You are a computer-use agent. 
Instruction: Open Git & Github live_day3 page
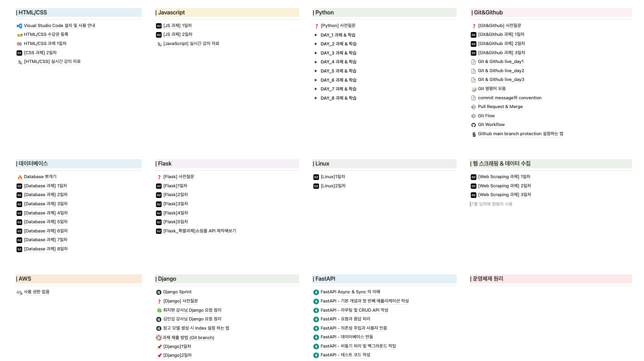[x=501, y=80]
